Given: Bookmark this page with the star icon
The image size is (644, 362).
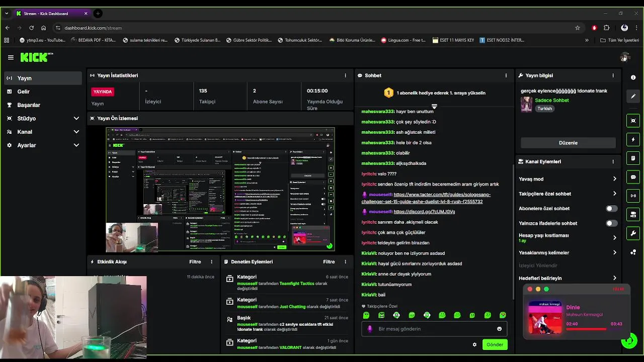Looking at the screenshot, I should pos(578,28).
